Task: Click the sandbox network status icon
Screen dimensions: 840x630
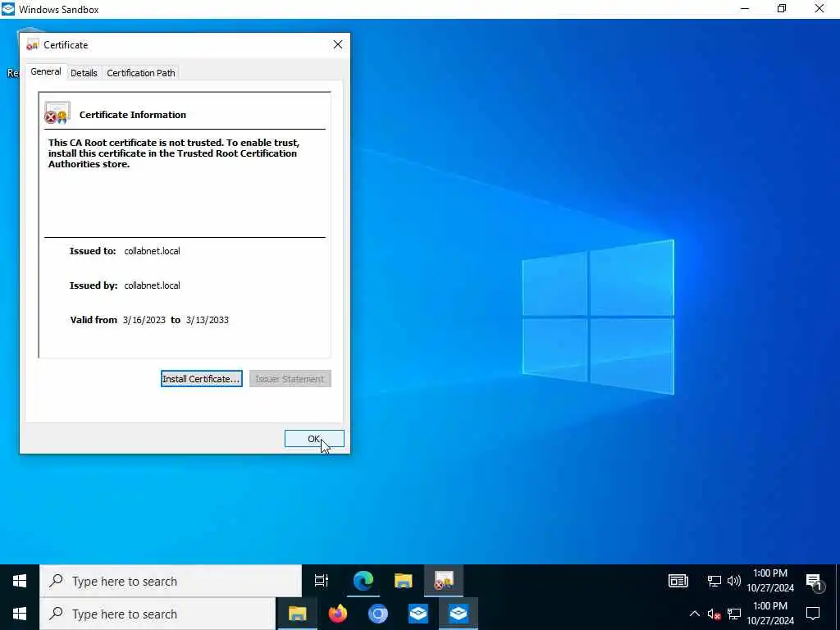Action: click(x=714, y=581)
